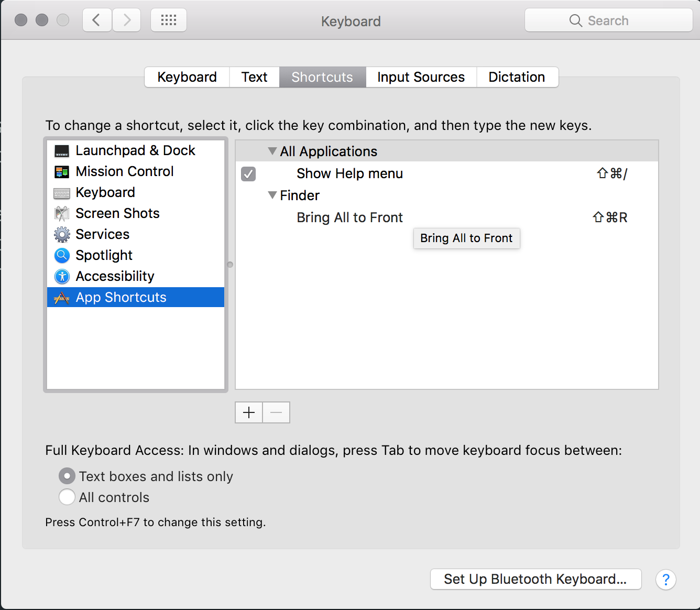Image resolution: width=700 pixels, height=610 pixels.
Task: Click the Shift-Command-slash key combination
Action: (611, 173)
